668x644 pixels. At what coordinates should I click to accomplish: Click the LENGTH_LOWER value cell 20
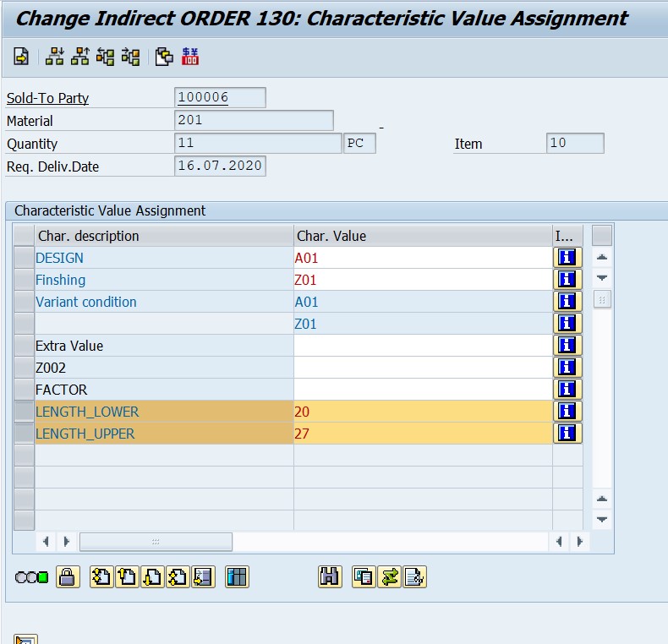point(423,412)
